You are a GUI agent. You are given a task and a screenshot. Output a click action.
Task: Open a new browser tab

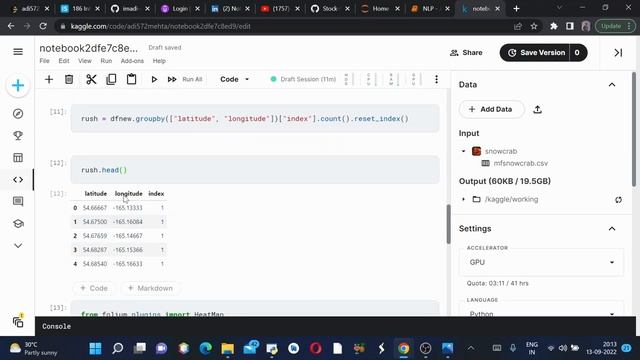coord(516,9)
